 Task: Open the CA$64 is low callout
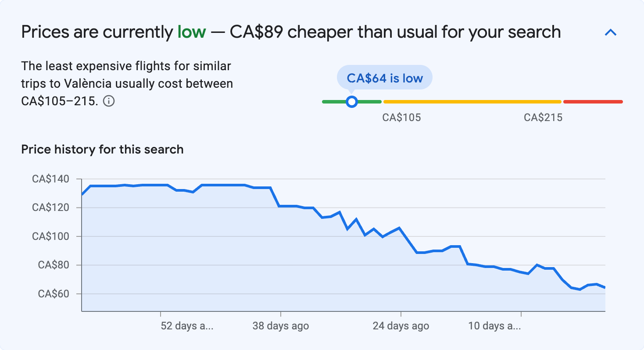click(384, 77)
